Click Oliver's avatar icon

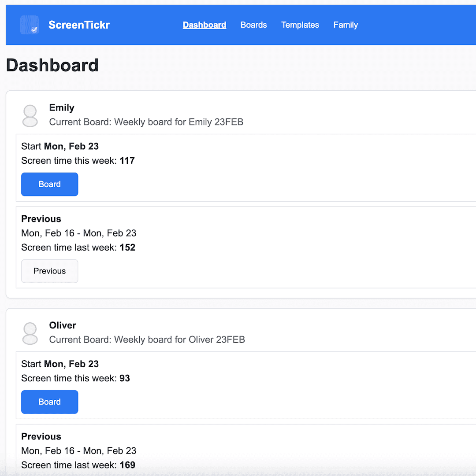pyautogui.click(x=30, y=333)
